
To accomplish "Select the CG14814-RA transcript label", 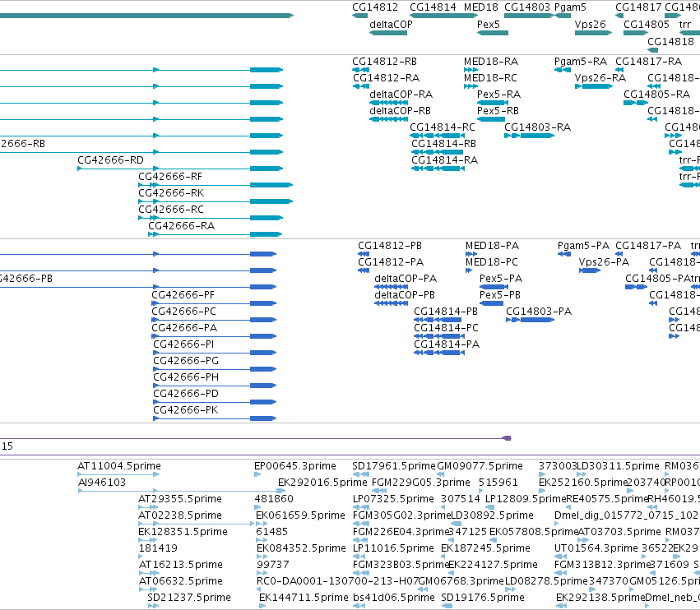I will pyautogui.click(x=445, y=159).
